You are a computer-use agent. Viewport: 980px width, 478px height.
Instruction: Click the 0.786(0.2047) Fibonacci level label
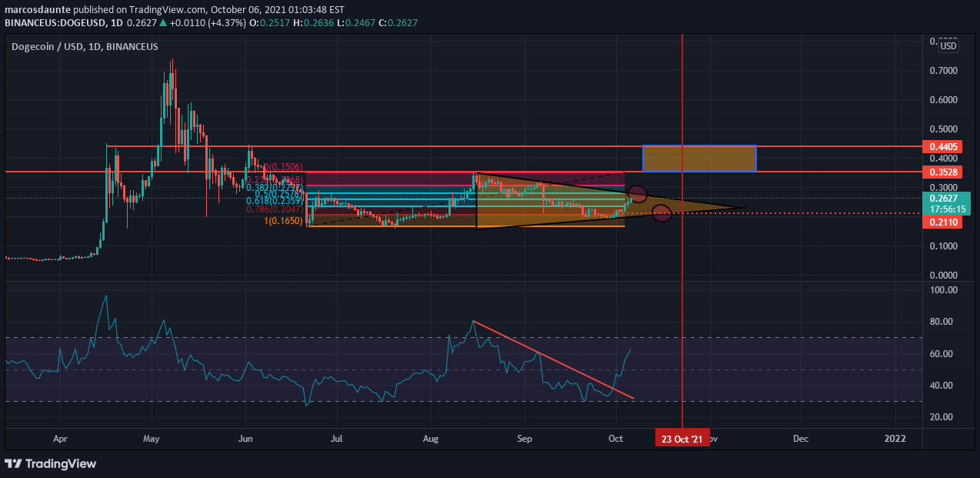275,209
